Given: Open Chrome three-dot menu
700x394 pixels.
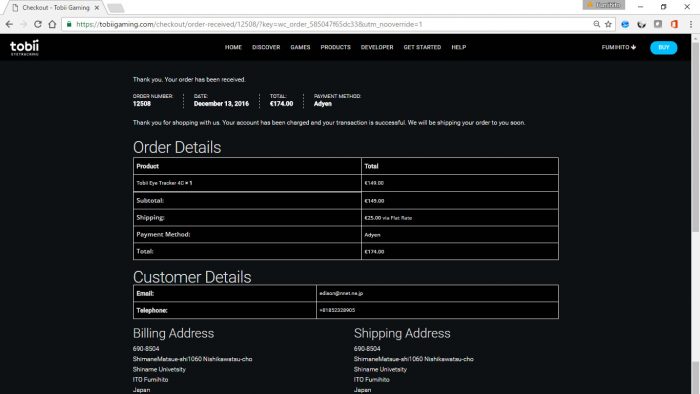Looking at the screenshot, I should 691,24.
